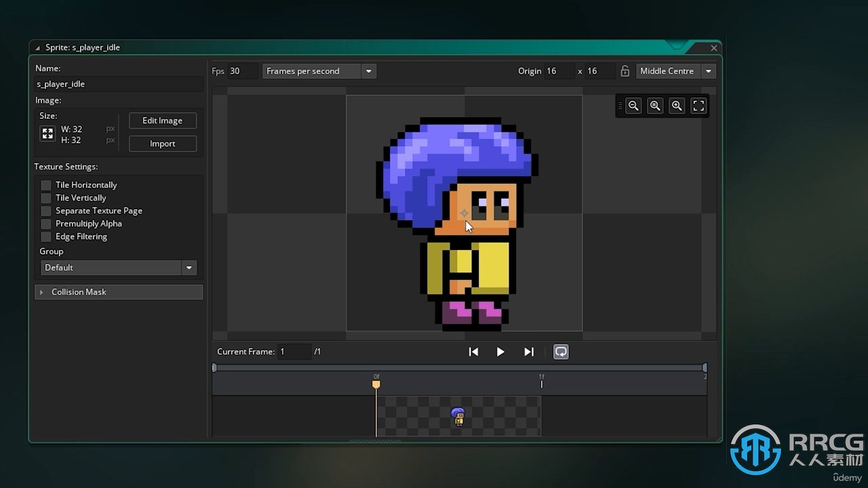The image size is (868, 488).
Task: Click the Current Frame number field
Action: point(294,352)
